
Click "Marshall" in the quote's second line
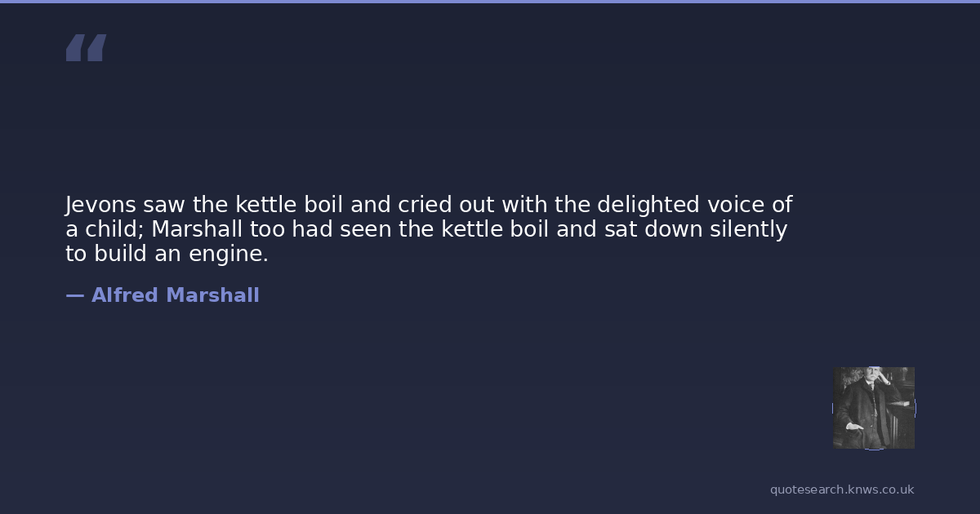click(x=197, y=229)
